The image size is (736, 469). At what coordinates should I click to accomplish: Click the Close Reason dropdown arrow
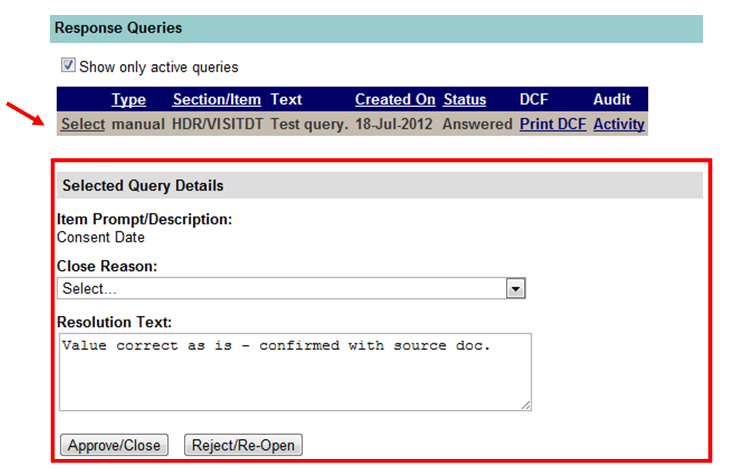click(515, 288)
